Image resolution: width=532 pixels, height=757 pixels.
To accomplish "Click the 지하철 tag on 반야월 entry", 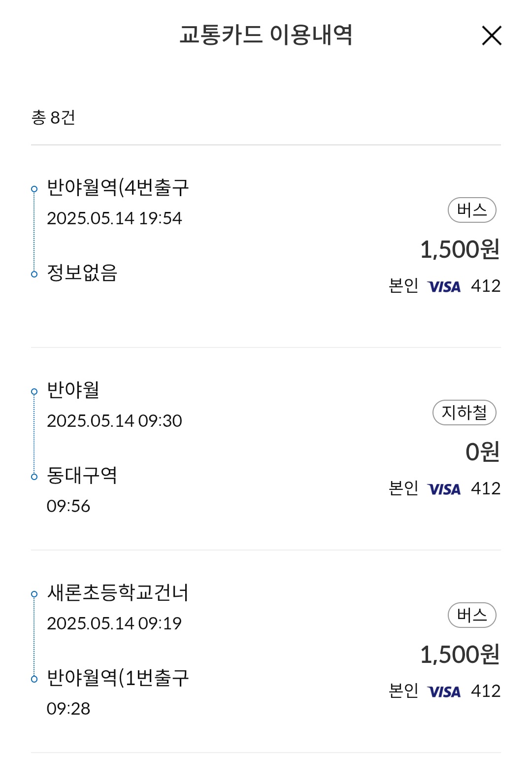I will pos(464,413).
